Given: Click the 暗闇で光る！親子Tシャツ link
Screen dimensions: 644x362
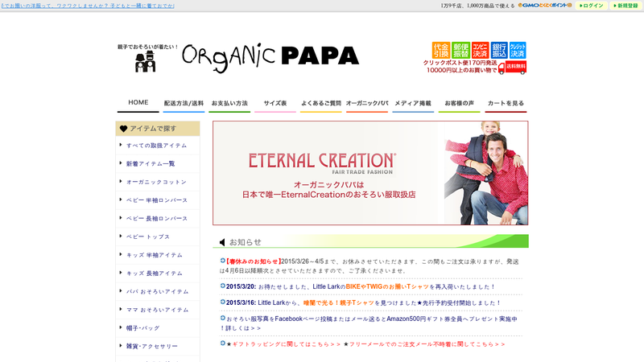Looking at the screenshot, I should (339, 303).
